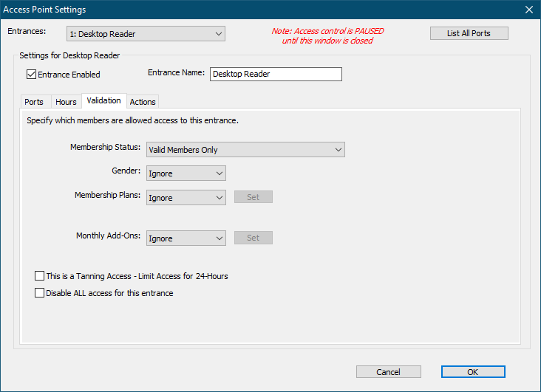Select the Validation tab
541x392 pixels.
tap(103, 101)
